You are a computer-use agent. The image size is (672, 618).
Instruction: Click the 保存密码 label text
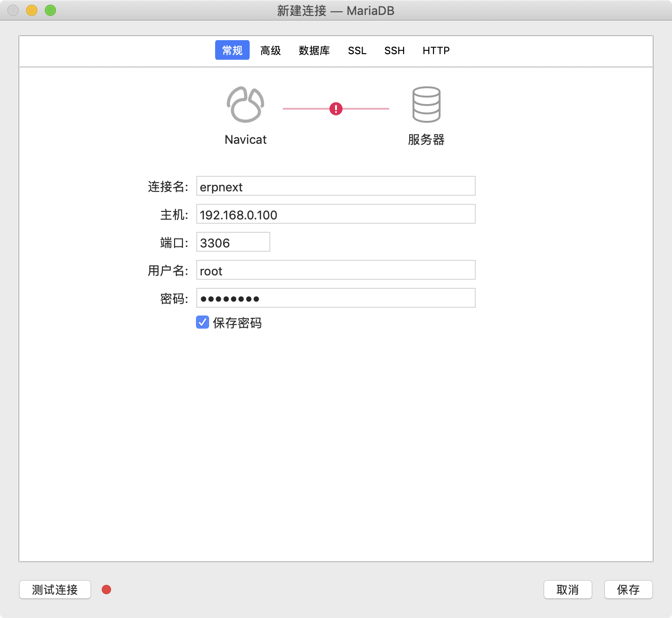click(237, 323)
